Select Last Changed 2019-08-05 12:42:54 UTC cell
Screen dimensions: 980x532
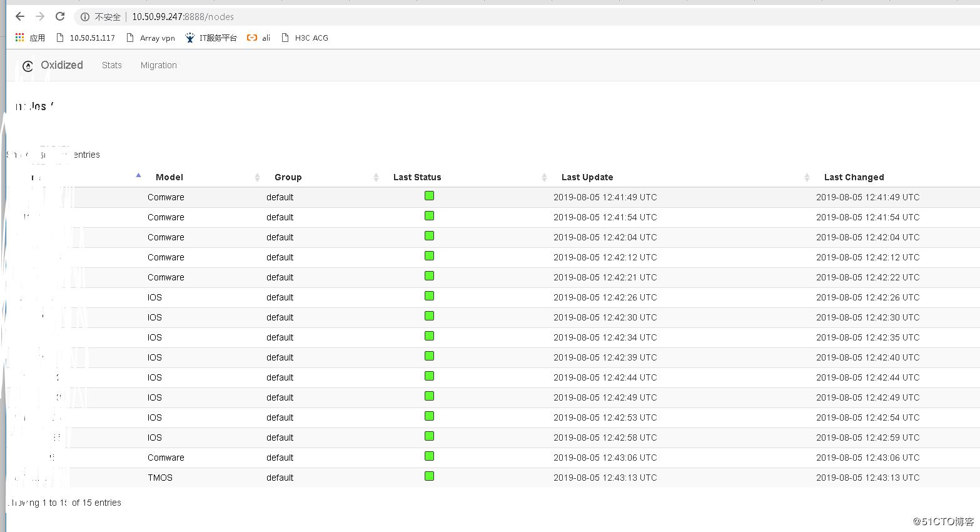(x=868, y=417)
